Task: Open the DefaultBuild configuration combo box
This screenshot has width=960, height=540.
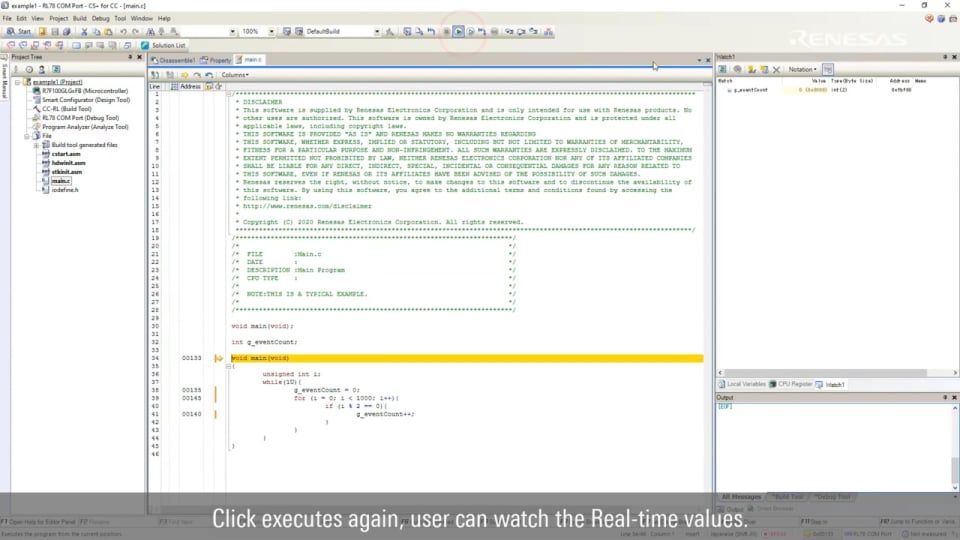Action: [339, 32]
